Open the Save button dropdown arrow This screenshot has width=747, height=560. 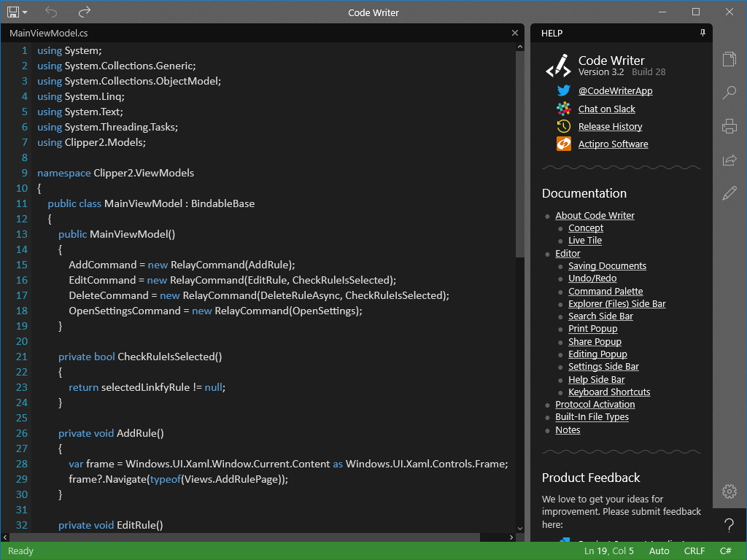coord(23,12)
